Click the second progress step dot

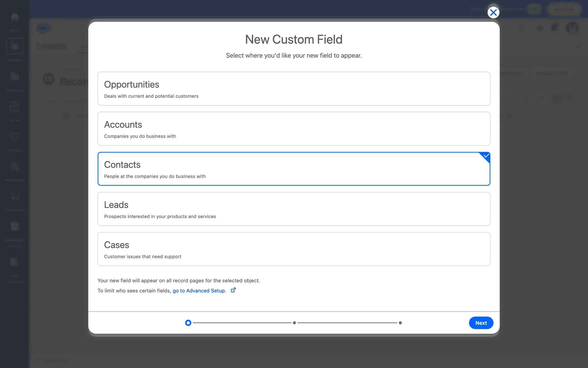(x=294, y=323)
